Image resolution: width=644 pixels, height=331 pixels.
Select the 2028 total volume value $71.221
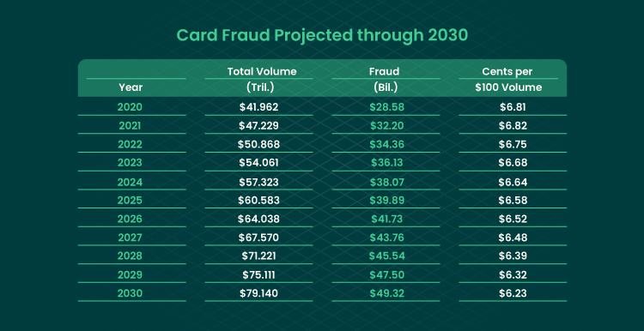[258, 256]
